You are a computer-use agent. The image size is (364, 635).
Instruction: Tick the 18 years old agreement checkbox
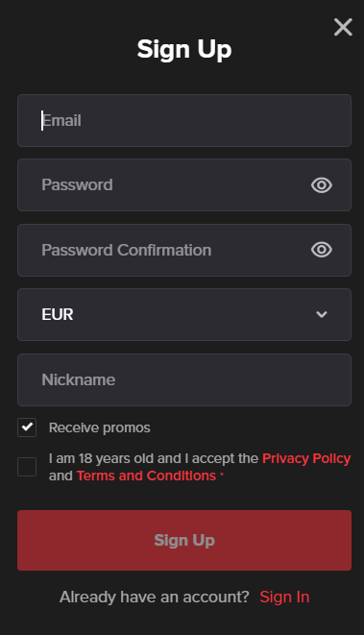[27, 467]
